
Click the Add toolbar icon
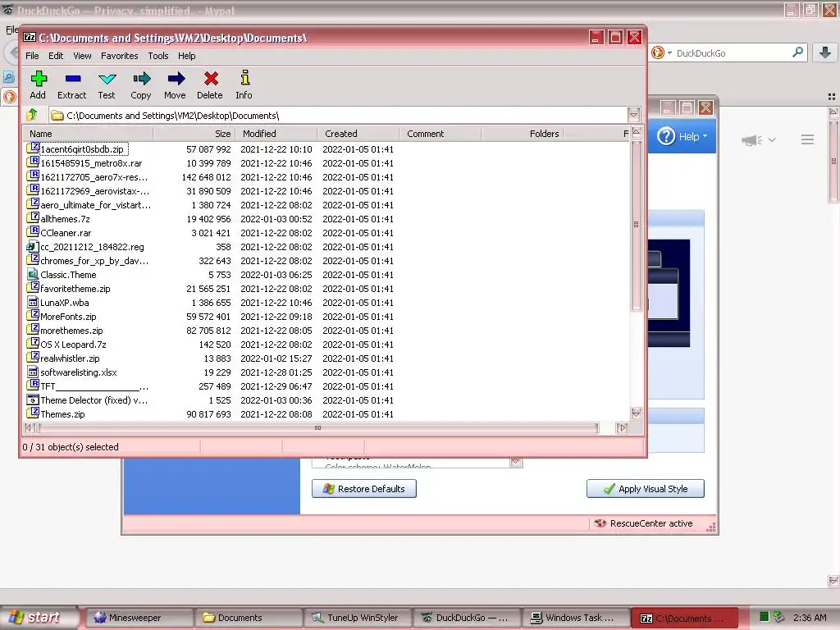pyautogui.click(x=38, y=79)
